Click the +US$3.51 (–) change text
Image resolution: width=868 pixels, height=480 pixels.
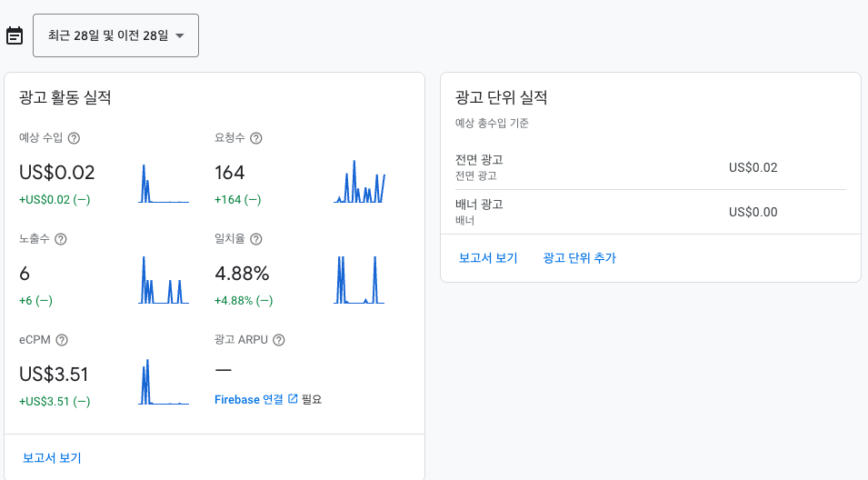point(55,402)
